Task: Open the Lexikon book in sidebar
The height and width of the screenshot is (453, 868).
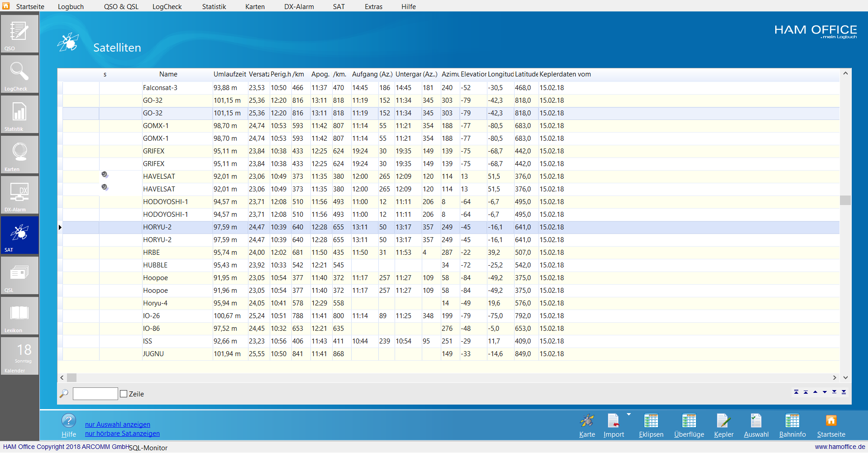Action: (19, 316)
